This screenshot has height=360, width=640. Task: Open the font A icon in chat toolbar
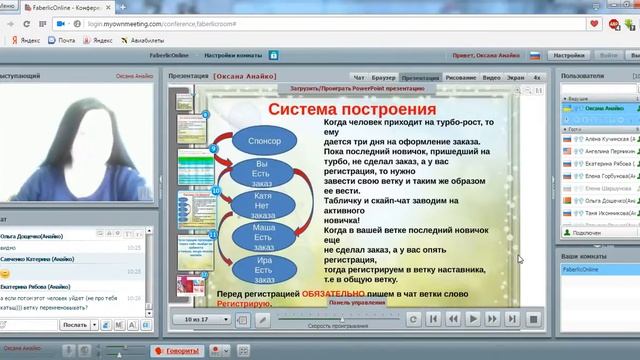coord(133,325)
